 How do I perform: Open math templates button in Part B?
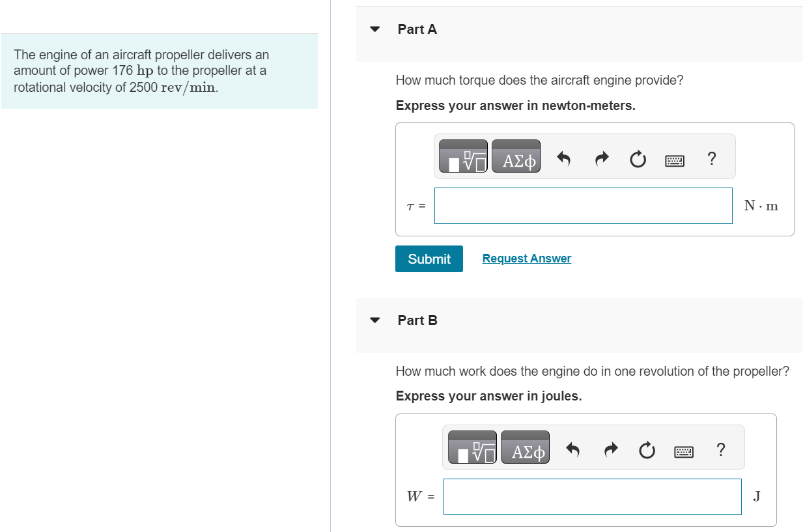(x=472, y=447)
